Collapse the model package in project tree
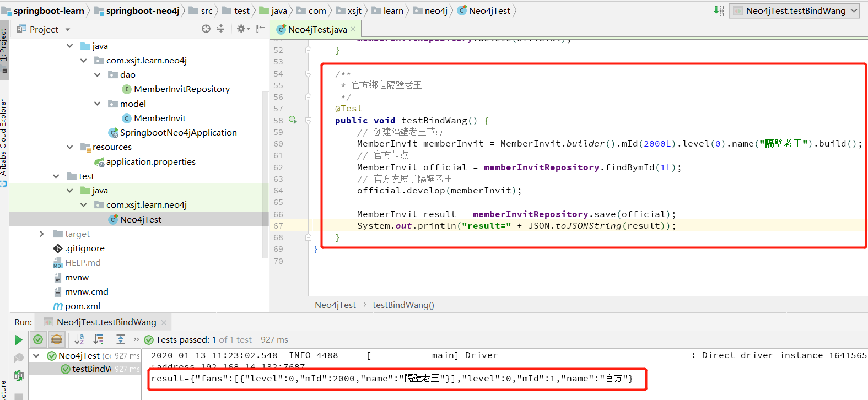This screenshot has height=400, width=868. coord(98,104)
